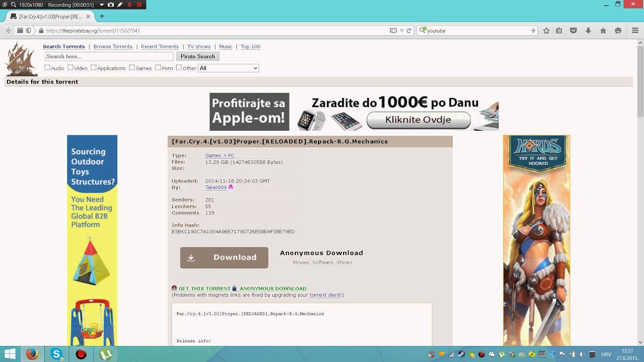Viewport: 644px width, 362px height.
Task: Reload the page with refresh icon
Action: click(x=409, y=31)
